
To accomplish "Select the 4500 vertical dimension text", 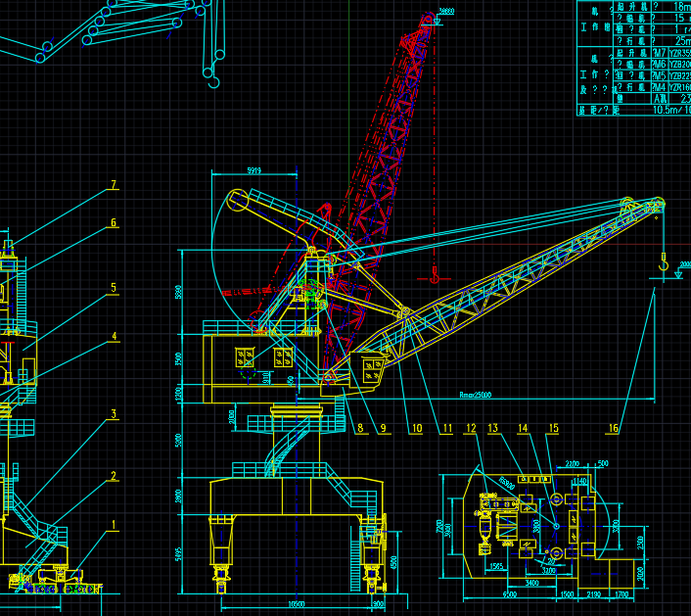I will coord(394,563).
